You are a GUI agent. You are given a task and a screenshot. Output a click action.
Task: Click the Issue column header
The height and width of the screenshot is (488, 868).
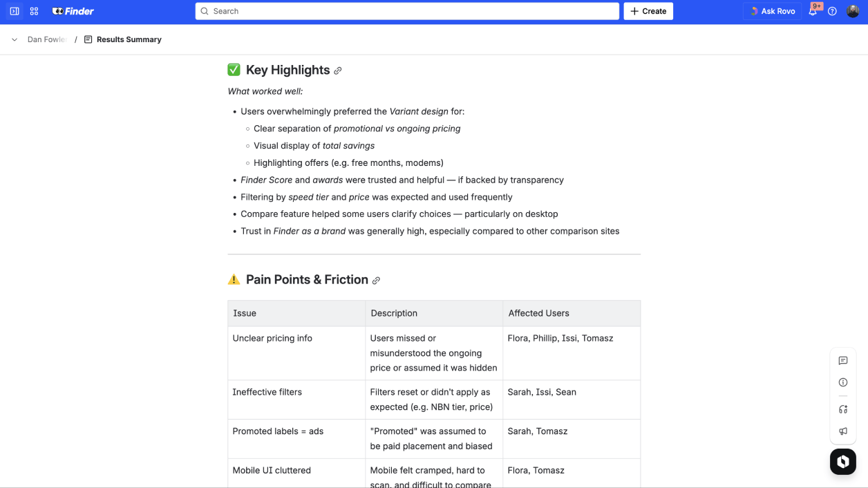point(296,313)
